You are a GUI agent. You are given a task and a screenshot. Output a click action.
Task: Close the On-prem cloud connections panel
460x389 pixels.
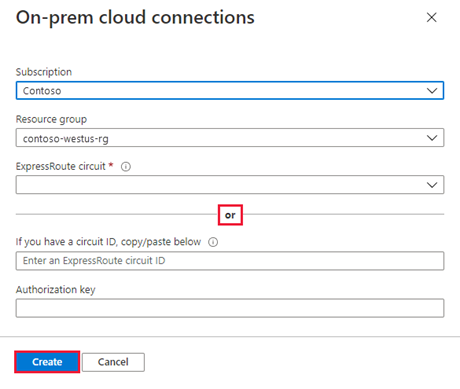pyautogui.click(x=431, y=17)
